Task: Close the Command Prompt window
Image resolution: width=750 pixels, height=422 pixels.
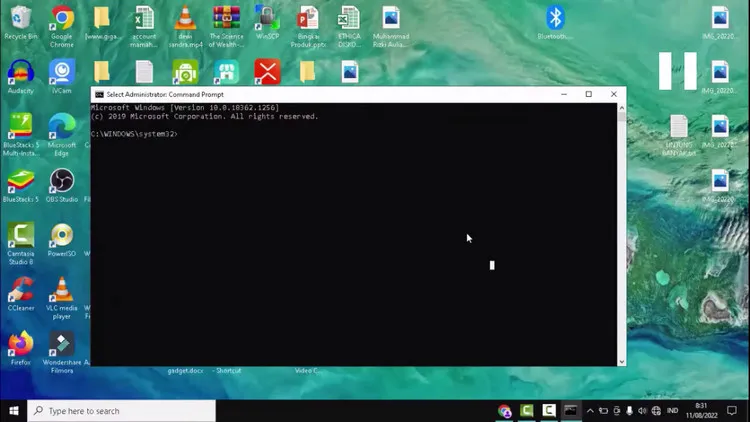Action: point(614,94)
